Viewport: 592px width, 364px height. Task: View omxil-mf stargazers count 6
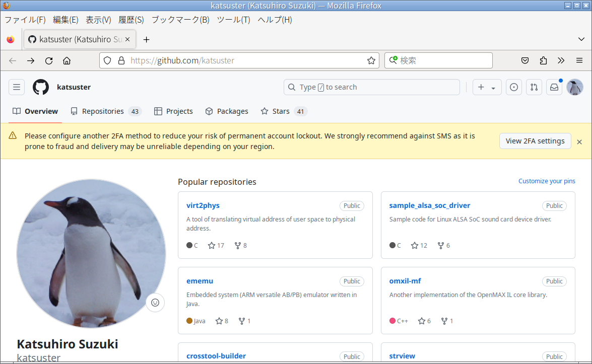tap(424, 321)
